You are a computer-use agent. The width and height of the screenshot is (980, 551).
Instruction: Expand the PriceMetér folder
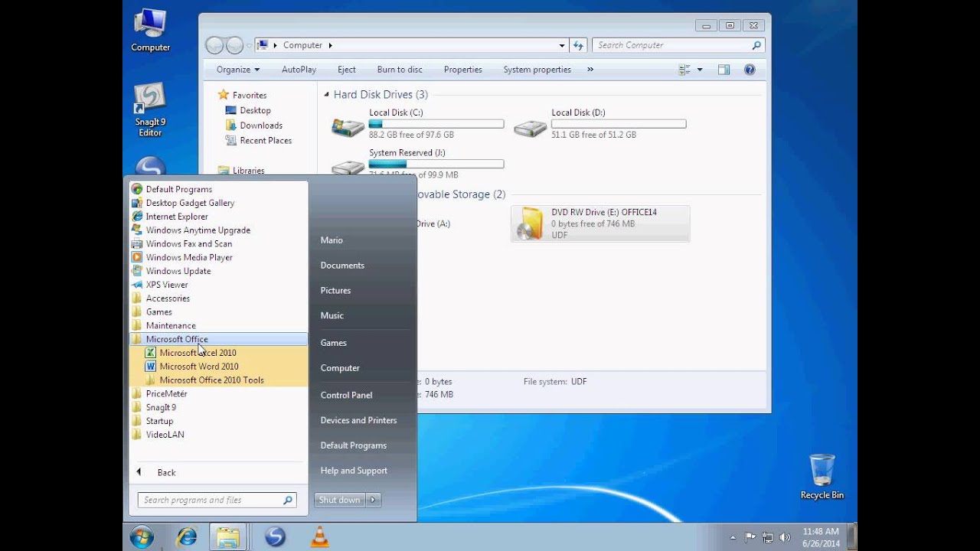[166, 394]
